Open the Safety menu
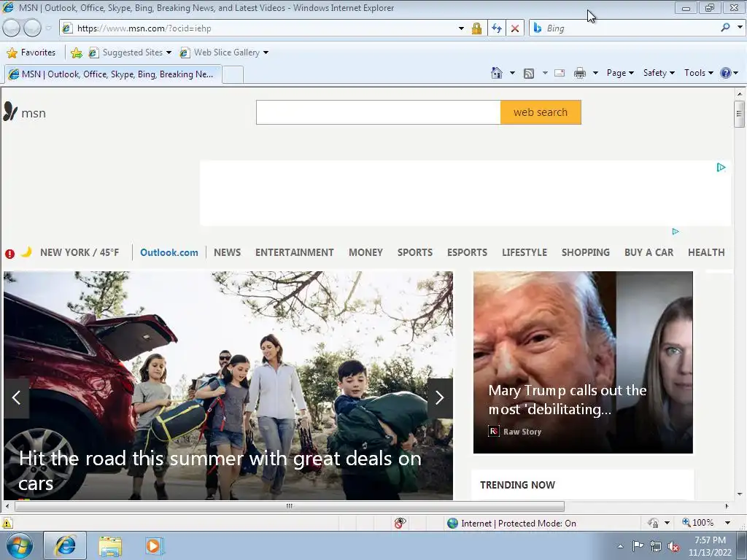Viewport: 747px width, 560px height. click(659, 73)
